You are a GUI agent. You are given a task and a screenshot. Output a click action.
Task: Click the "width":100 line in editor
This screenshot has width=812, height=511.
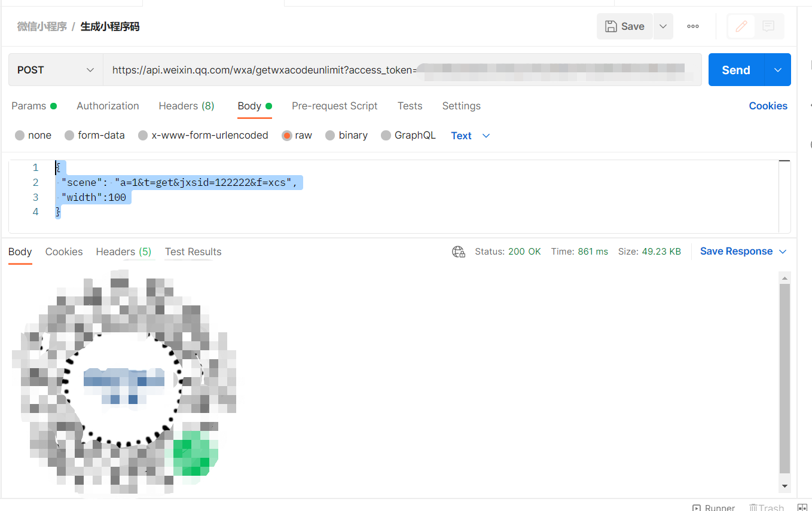93,197
